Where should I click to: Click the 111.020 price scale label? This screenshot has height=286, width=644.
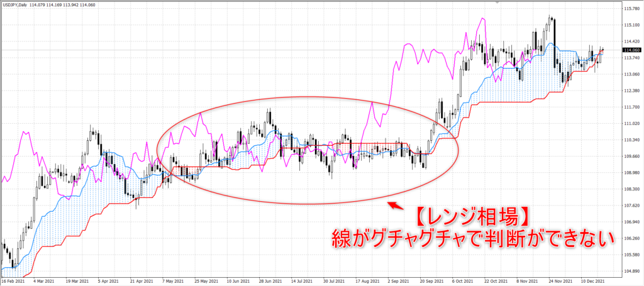pyautogui.click(x=631, y=123)
